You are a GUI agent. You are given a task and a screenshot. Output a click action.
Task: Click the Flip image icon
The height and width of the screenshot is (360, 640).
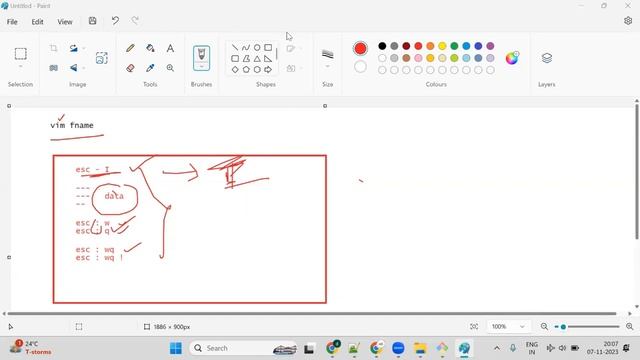pos(73,68)
